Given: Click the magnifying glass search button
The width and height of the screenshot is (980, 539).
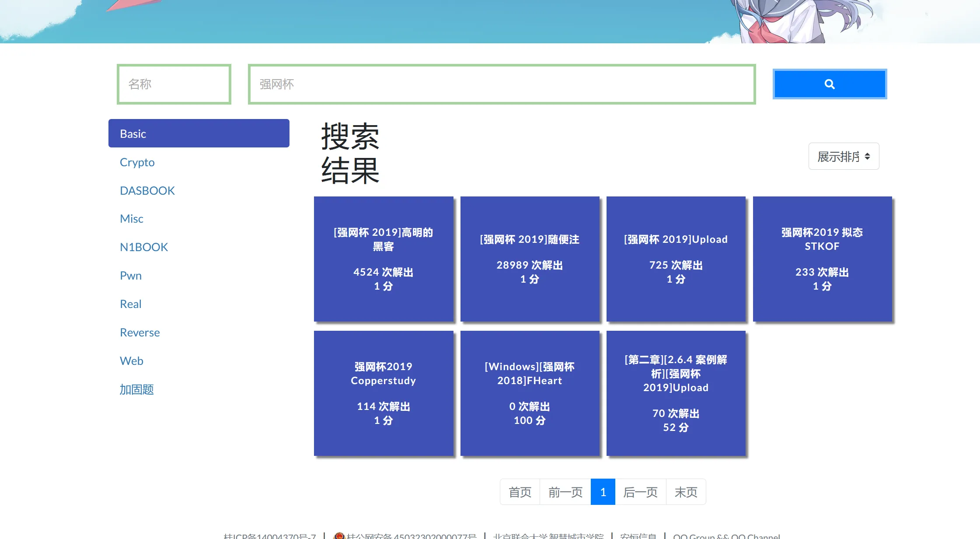Looking at the screenshot, I should (830, 84).
